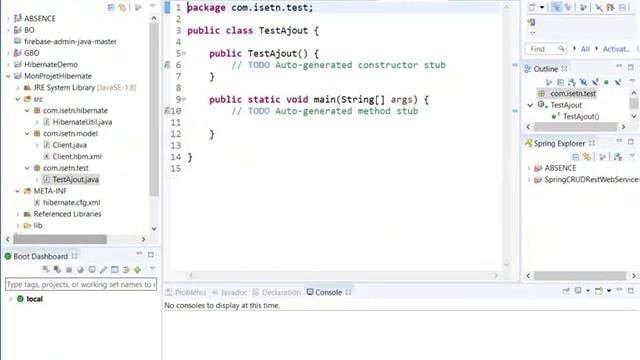The image size is (640, 360).
Task: Select Client.hbm.xml file
Action: click(77, 156)
